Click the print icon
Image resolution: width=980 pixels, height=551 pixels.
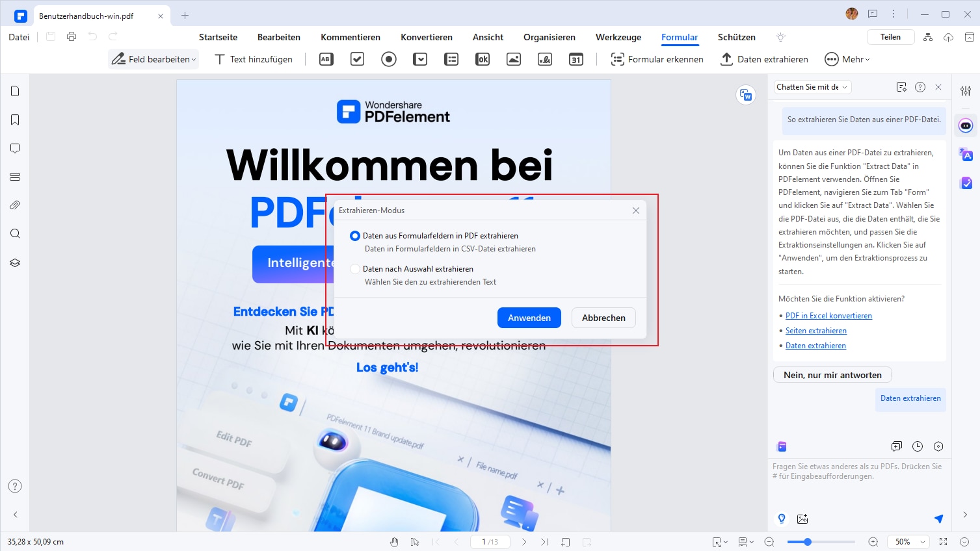pyautogui.click(x=72, y=37)
